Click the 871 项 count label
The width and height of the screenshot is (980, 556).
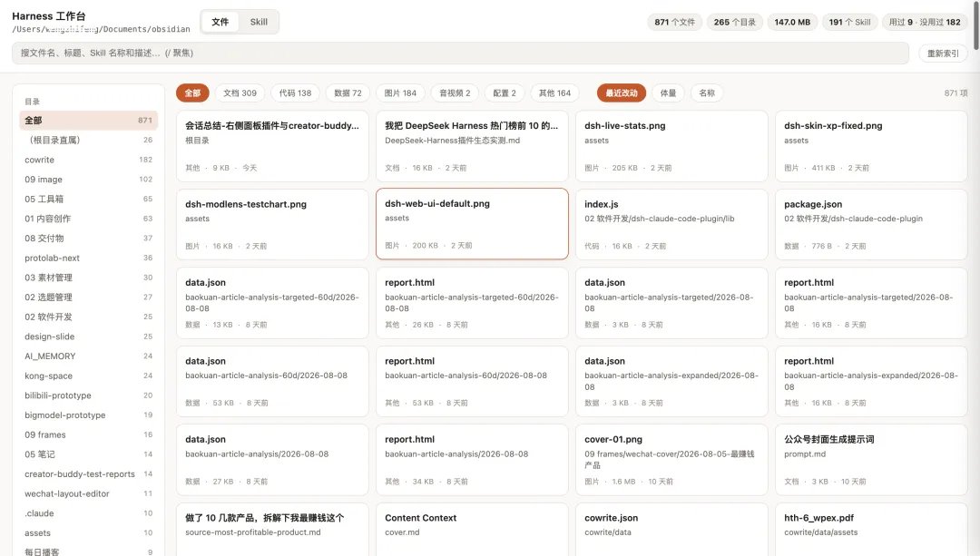[955, 93]
